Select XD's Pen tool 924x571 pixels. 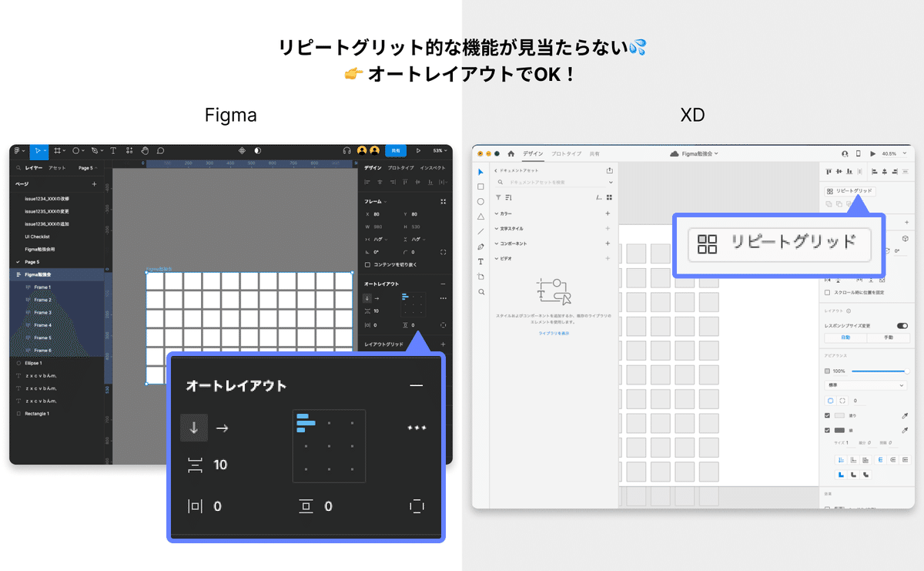(x=481, y=247)
